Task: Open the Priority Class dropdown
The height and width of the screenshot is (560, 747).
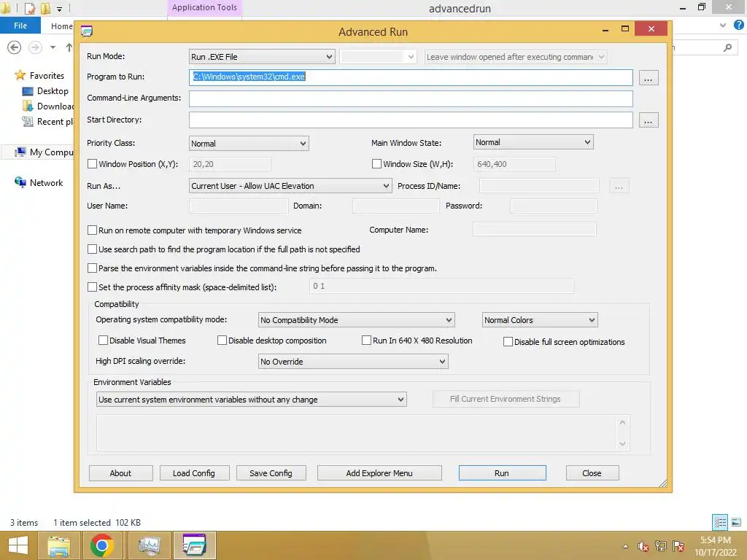Action: click(249, 144)
